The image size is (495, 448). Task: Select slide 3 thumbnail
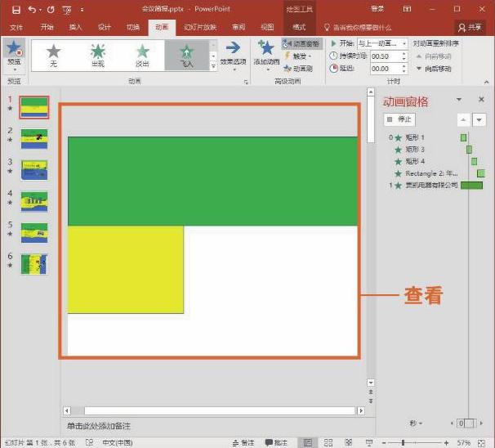point(34,170)
